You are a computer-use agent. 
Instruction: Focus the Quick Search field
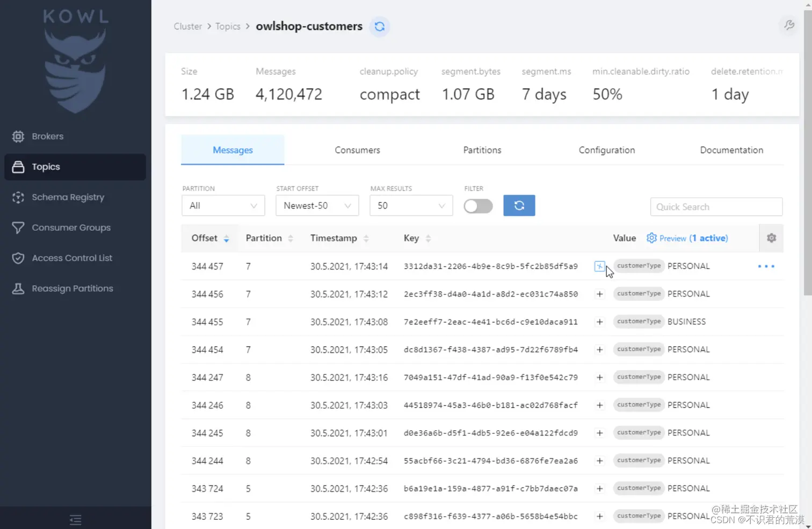coord(716,207)
